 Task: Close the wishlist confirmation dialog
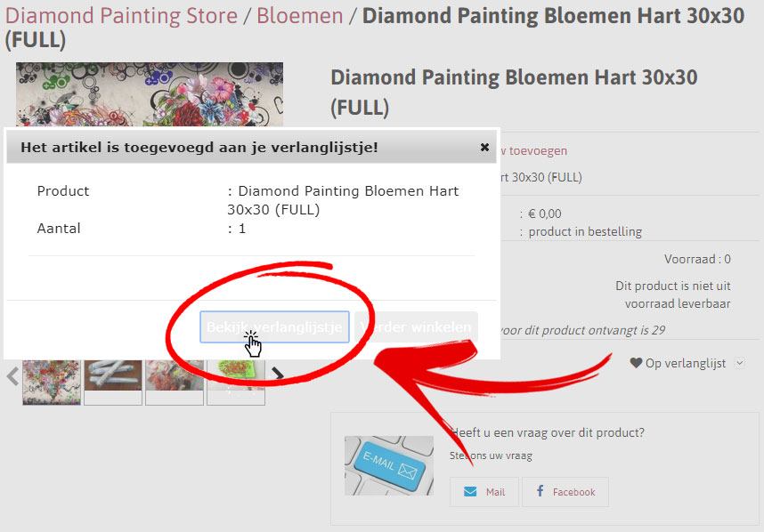[484, 147]
